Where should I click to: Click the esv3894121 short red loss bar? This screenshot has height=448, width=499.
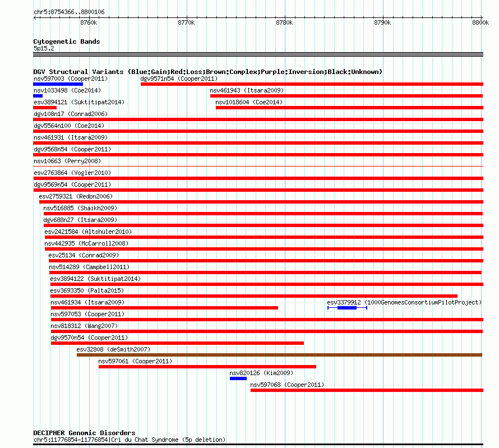(x=45, y=108)
